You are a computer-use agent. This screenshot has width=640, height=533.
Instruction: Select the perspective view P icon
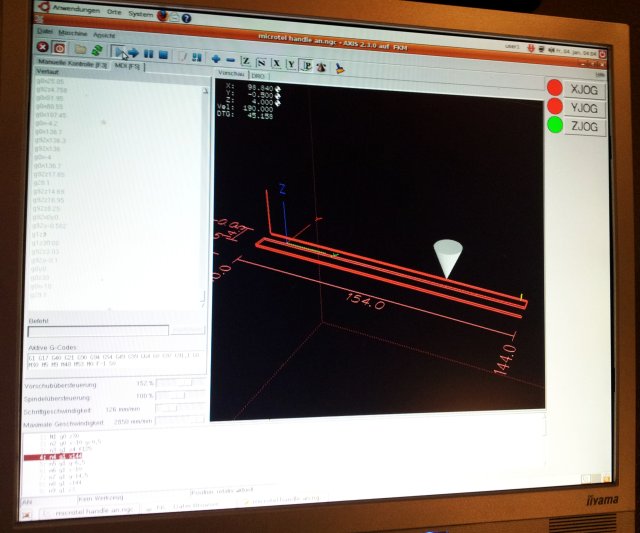(307, 66)
